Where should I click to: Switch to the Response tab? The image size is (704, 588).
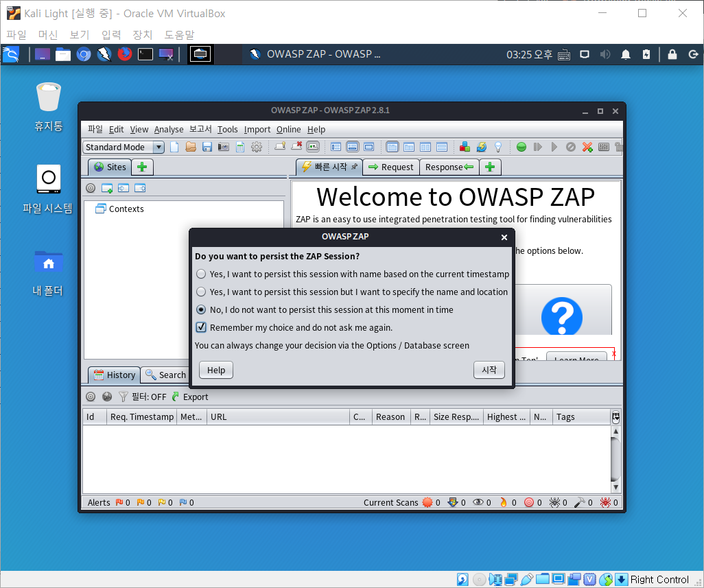449,167
